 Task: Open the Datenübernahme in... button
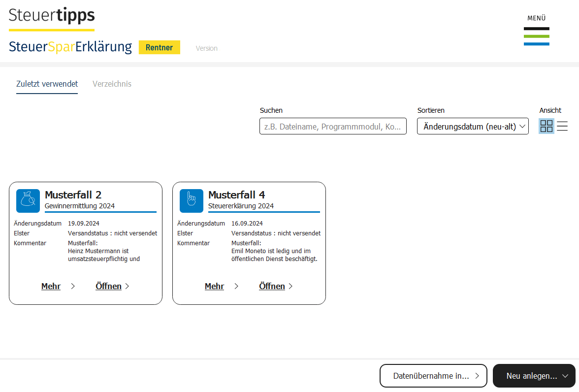[x=433, y=376]
